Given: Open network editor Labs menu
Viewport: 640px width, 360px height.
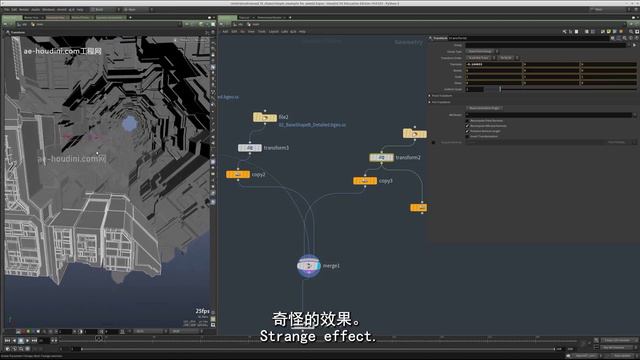Looking at the screenshot, I should [x=284, y=31].
